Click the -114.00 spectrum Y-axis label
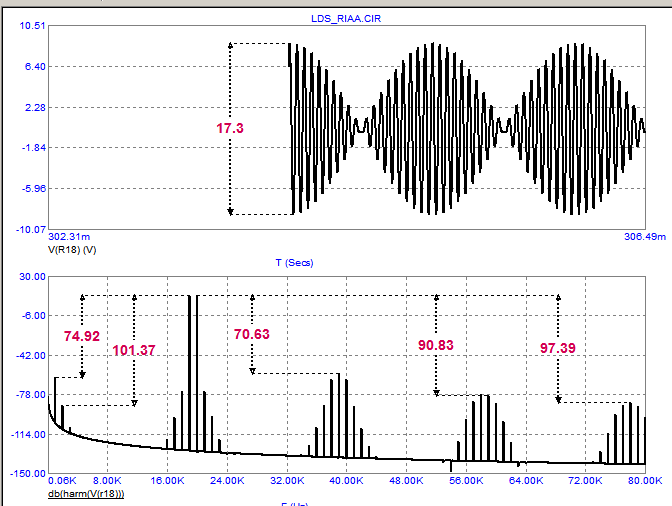This screenshot has height=506, width=672. [x=29, y=435]
